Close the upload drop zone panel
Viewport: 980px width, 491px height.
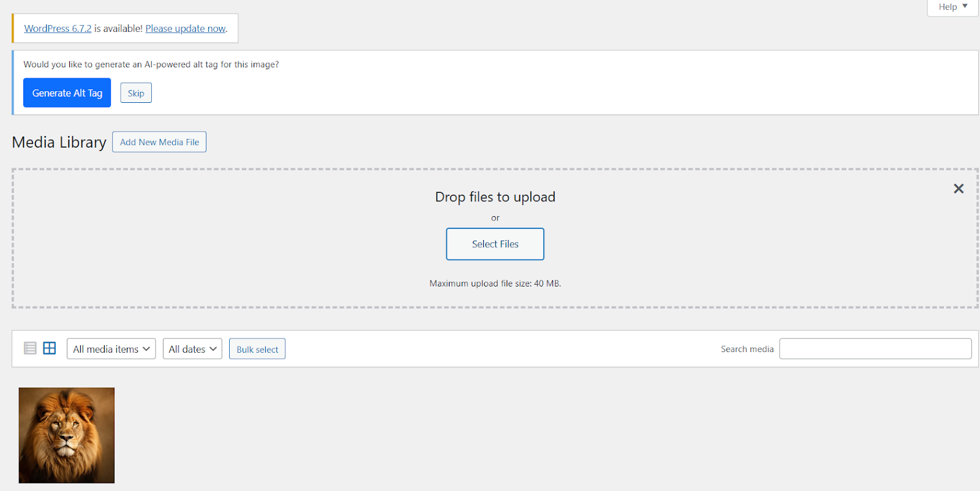[959, 189]
